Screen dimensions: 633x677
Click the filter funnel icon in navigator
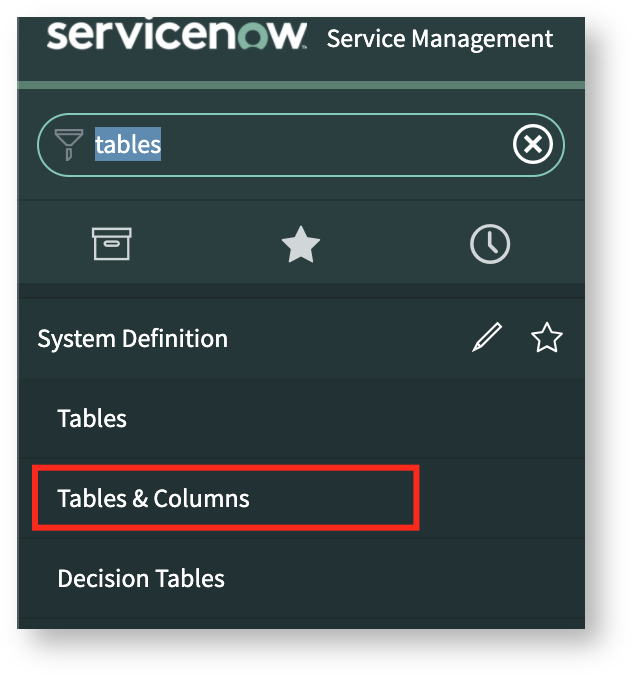pyautogui.click(x=68, y=145)
